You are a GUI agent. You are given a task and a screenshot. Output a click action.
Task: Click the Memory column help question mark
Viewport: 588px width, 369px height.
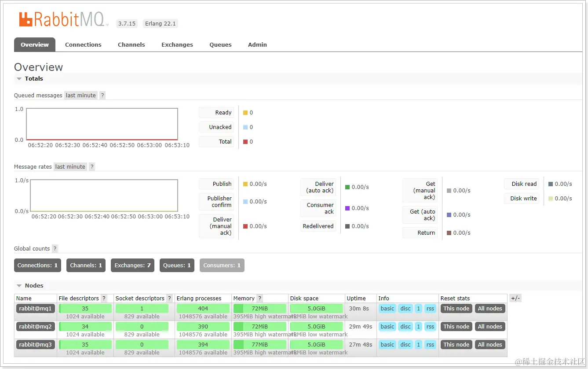coord(260,298)
